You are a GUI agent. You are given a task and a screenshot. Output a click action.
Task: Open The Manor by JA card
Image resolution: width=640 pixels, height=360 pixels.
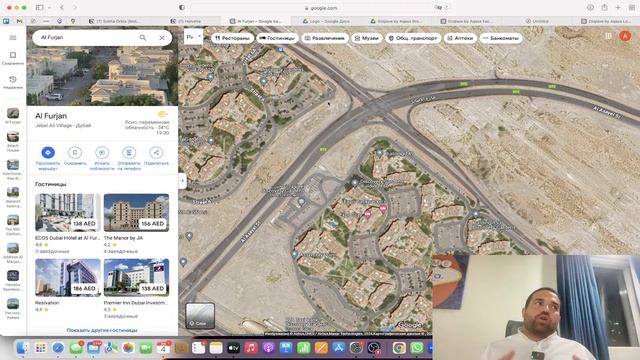click(136, 223)
